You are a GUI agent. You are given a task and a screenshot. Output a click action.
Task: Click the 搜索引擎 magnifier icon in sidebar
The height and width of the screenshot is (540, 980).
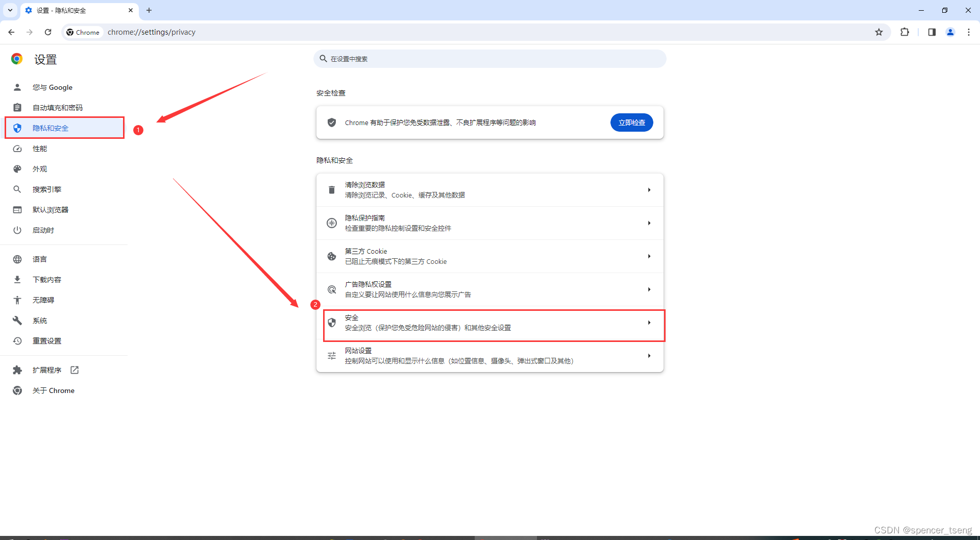pos(17,189)
